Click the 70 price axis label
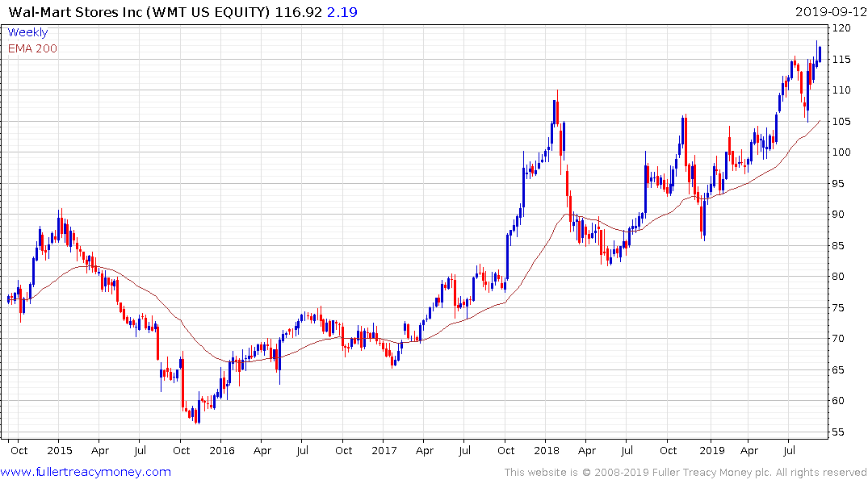This screenshot has height=484, width=868. pyautogui.click(x=839, y=339)
